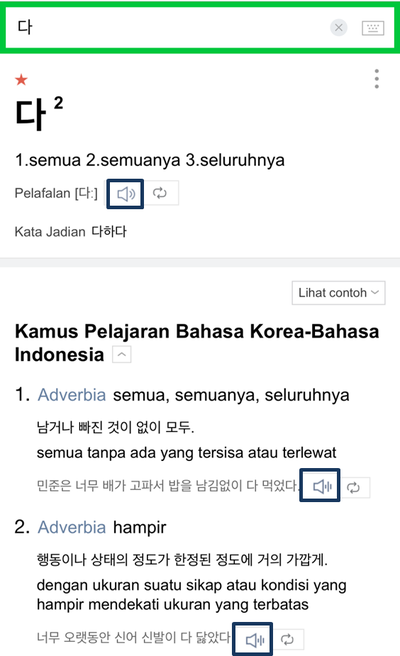Toggle repeat next to the Pelafalan speaker
The width and height of the screenshot is (400, 656).
point(161,193)
